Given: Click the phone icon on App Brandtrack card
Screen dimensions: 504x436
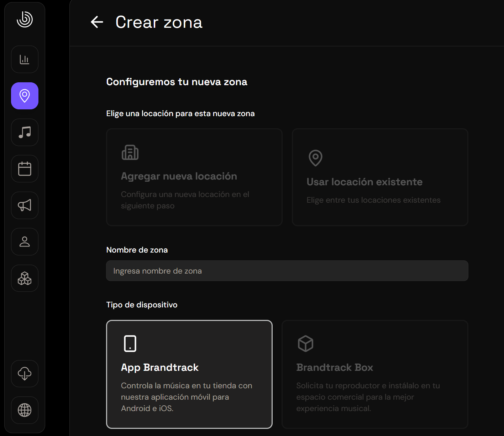Looking at the screenshot, I should [x=130, y=344].
